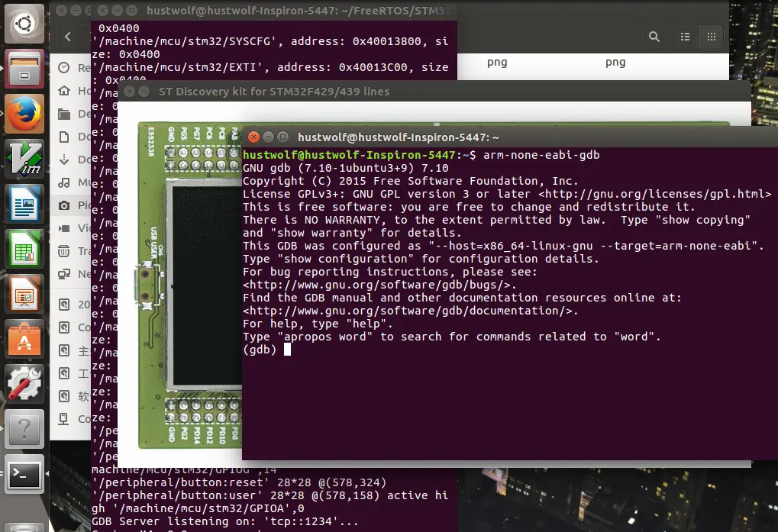The image size is (778, 532).
Task: Maximize the front gdb terminal window
Action: tap(282, 137)
